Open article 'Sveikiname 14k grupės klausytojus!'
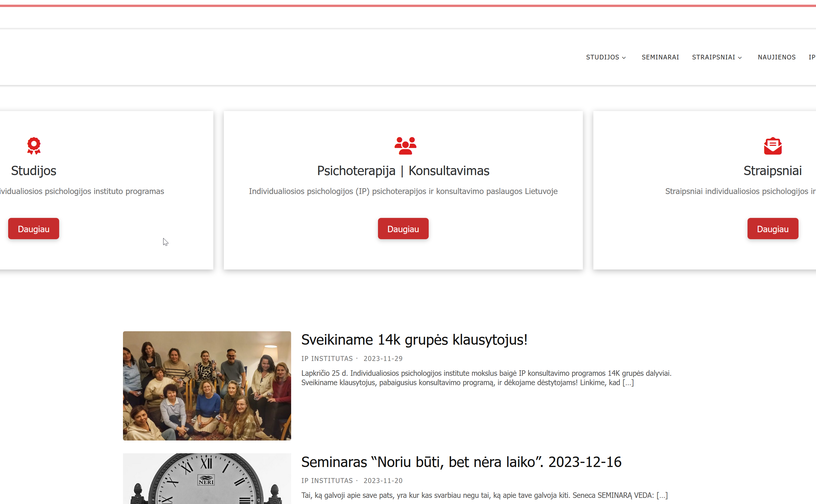 414,340
